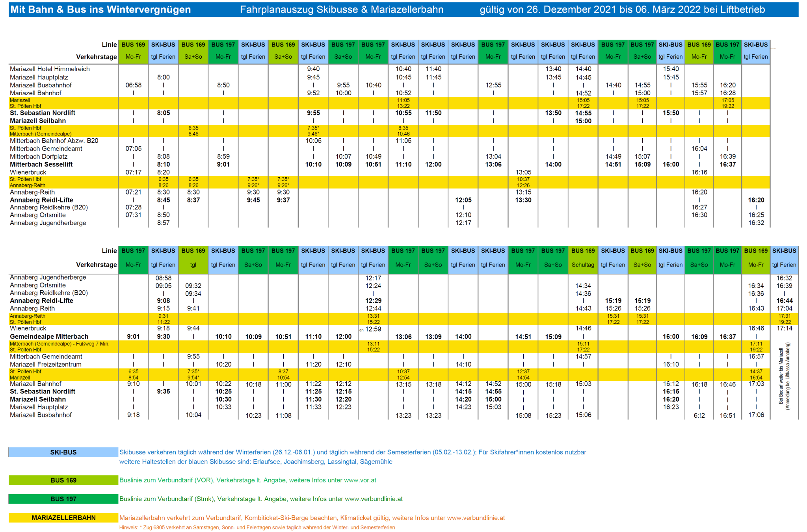The width and height of the screenshot is (807, 532).
Task: Click the time "14:34" in the Schultag column
Action: coord(583,286)
